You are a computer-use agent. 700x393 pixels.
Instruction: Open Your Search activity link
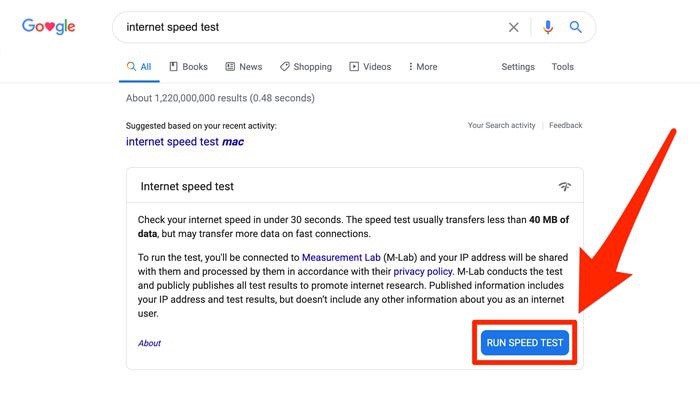point(501,125)
